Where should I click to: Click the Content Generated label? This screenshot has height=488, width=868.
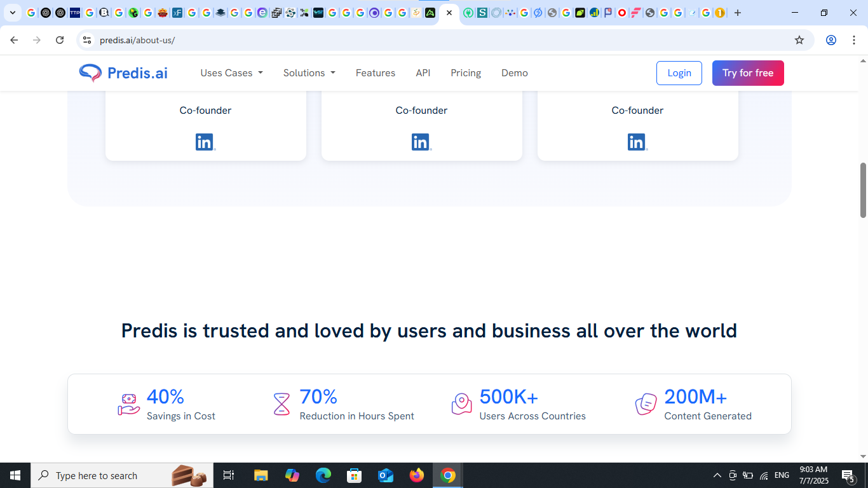pos(708,416)
